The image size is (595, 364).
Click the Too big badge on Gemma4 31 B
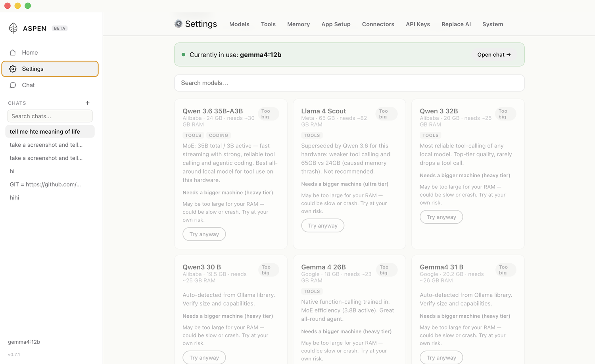click(505, 270)
